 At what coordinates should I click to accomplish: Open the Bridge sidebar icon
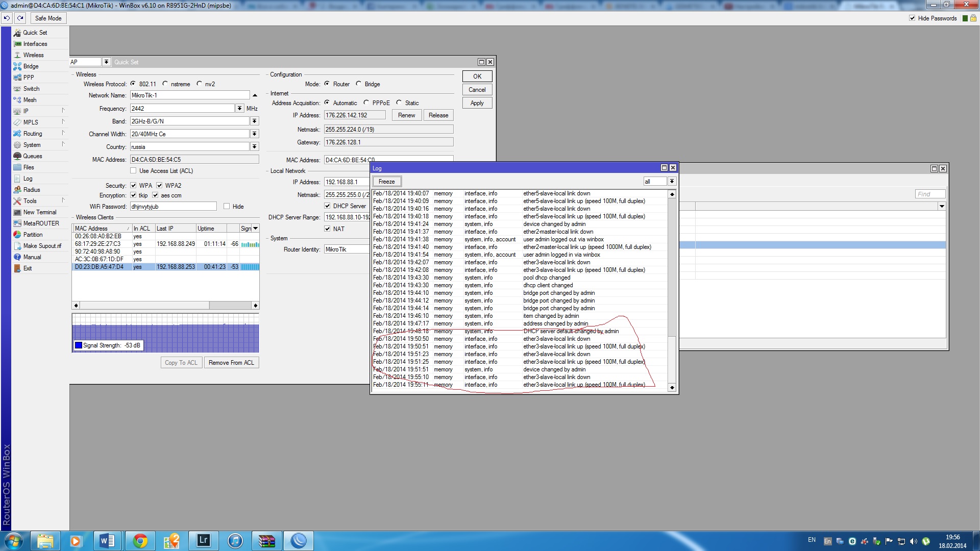(17, 66)
